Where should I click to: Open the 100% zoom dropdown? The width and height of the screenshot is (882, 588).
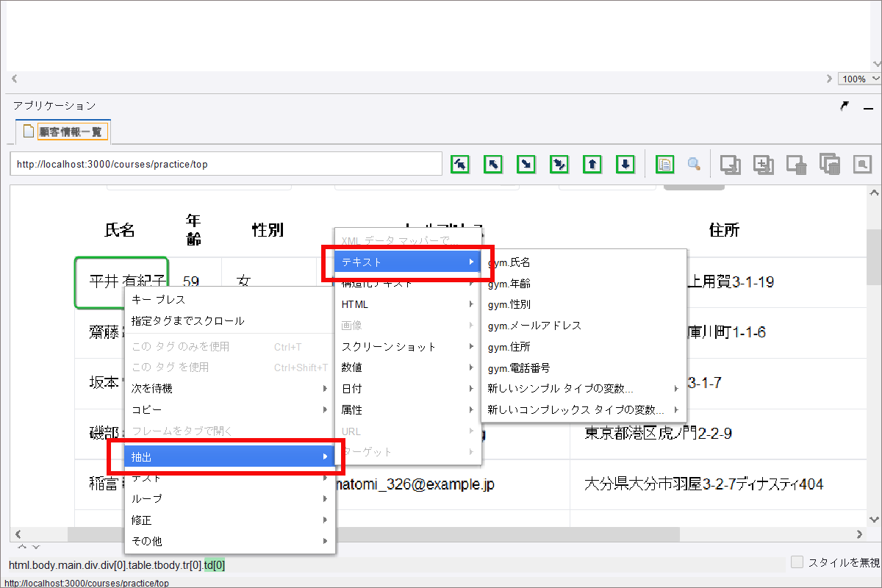[859, 79]
